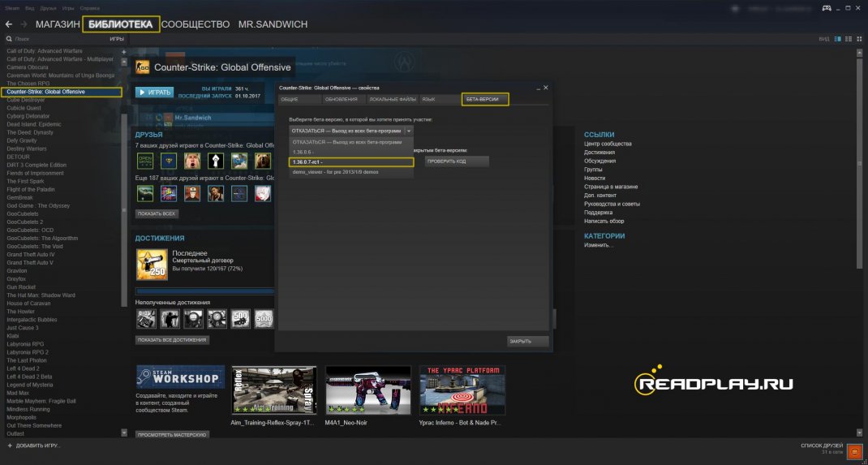Go to СООБЩЕСТВО section
Viewport: 868px width, 465px height.
coord(196,24)
